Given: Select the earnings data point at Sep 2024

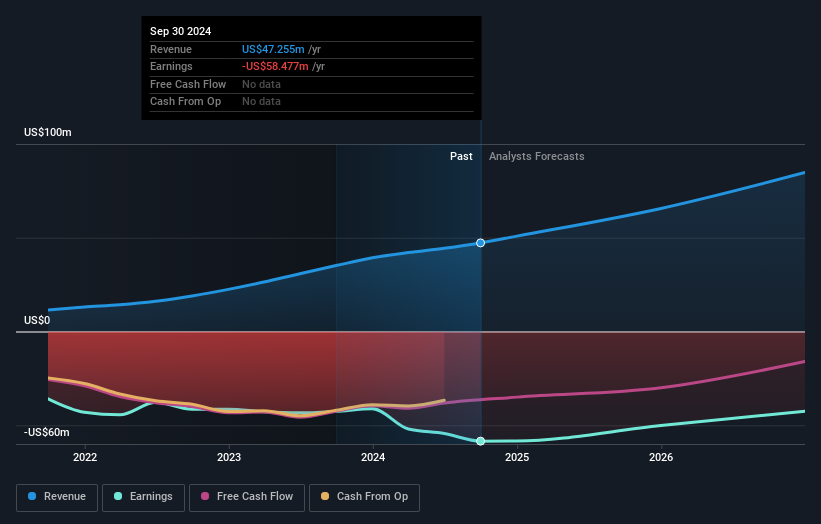Looking at the screenshot, I should (x=481, y=441).
